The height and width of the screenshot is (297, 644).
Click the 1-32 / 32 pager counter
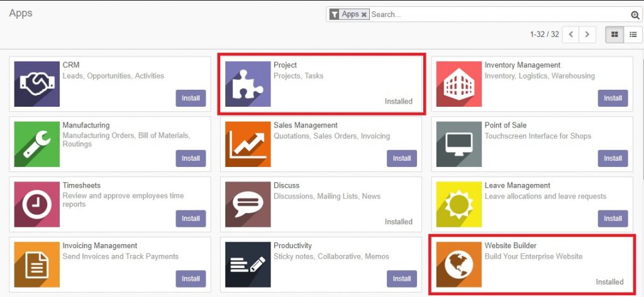[x=544, y=35]
